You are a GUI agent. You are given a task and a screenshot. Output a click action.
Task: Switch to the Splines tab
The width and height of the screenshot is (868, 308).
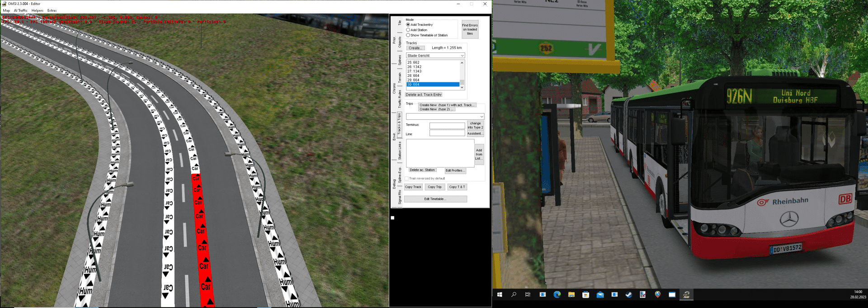click(x=400, y=60)
